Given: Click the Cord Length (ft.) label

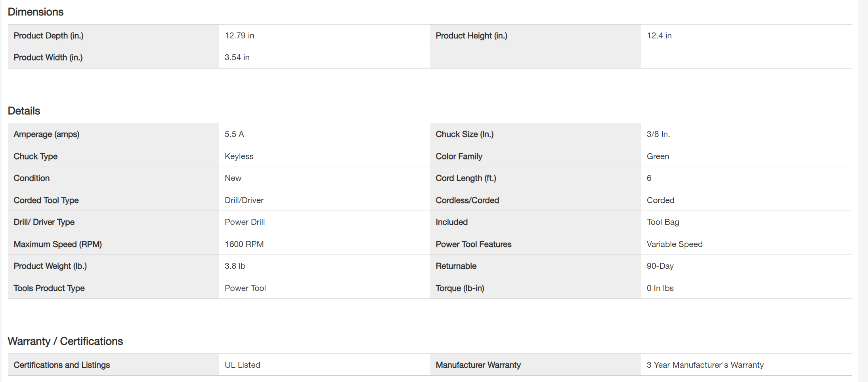Looking at the screenshot, I should (x=466, y=178).
